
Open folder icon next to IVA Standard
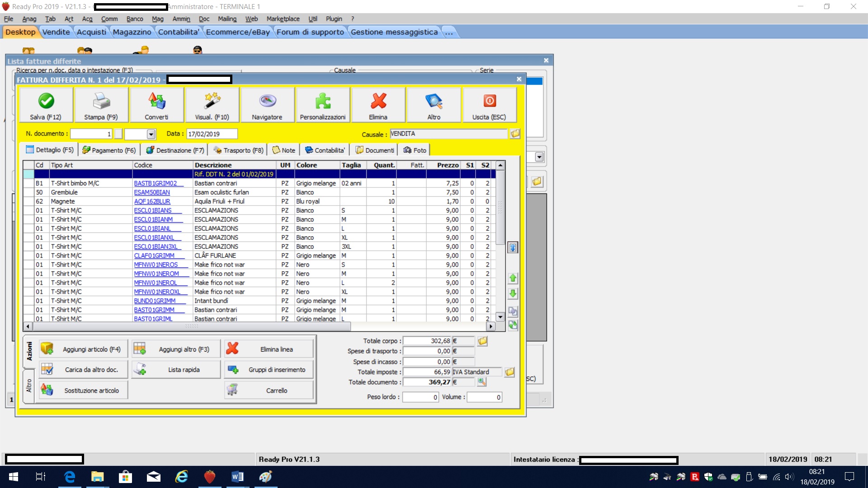509,372
